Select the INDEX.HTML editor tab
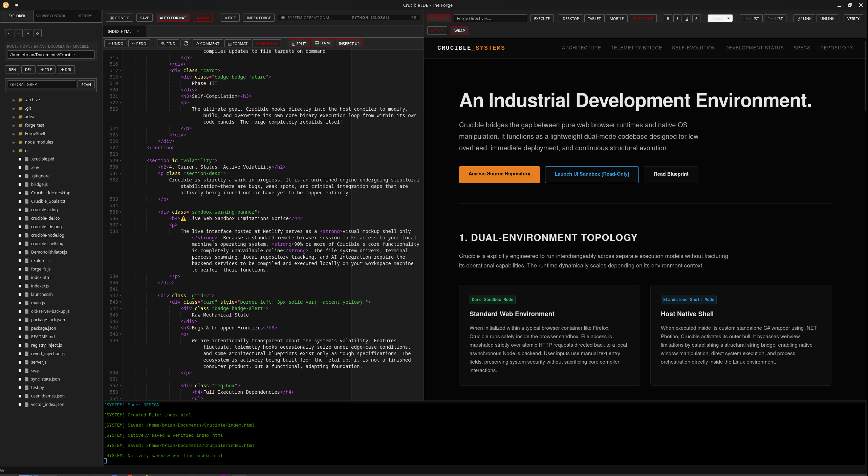Image resolution: width=868 pixels, height=476 pixels. [120, 31]
